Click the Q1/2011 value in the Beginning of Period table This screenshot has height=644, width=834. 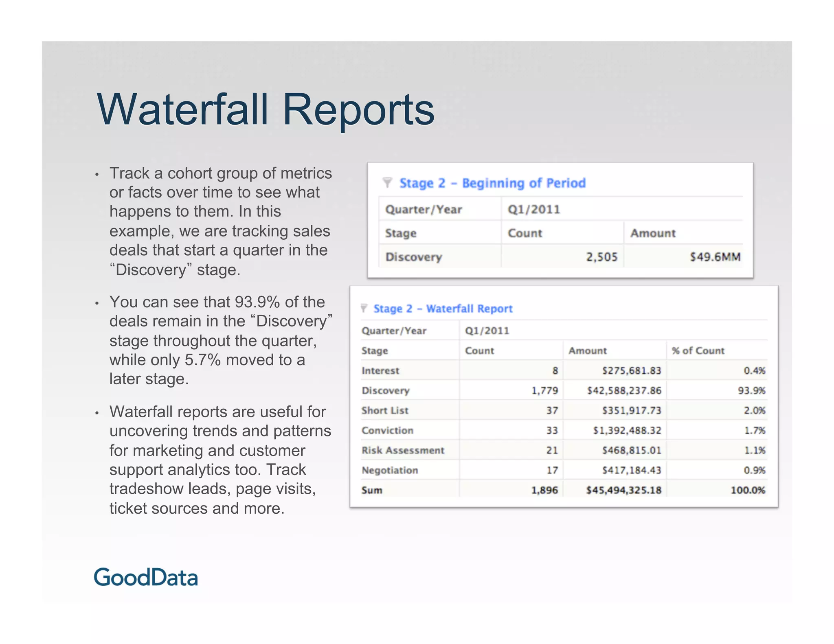[534, 209]
